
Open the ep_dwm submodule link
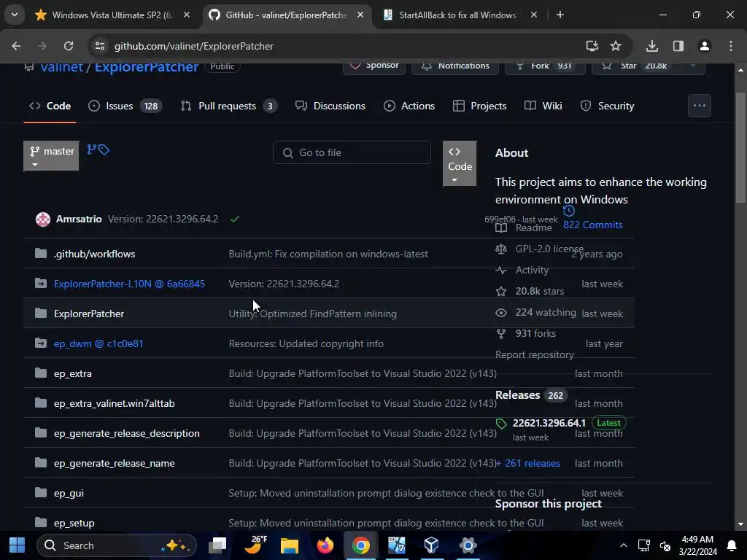tap(98, 344)
